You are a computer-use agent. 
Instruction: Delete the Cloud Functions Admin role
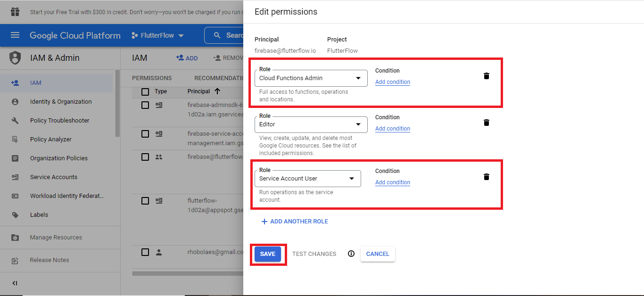coord(487,76)
